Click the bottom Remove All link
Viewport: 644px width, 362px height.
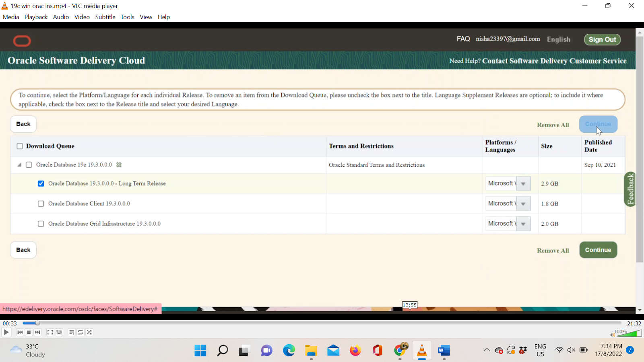553,251
